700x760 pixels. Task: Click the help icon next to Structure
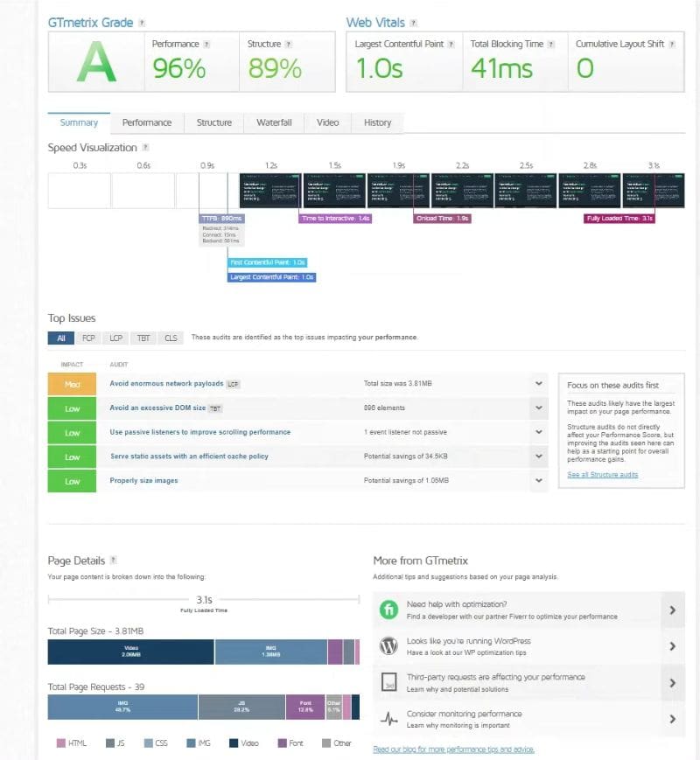[x=289, y=44]
